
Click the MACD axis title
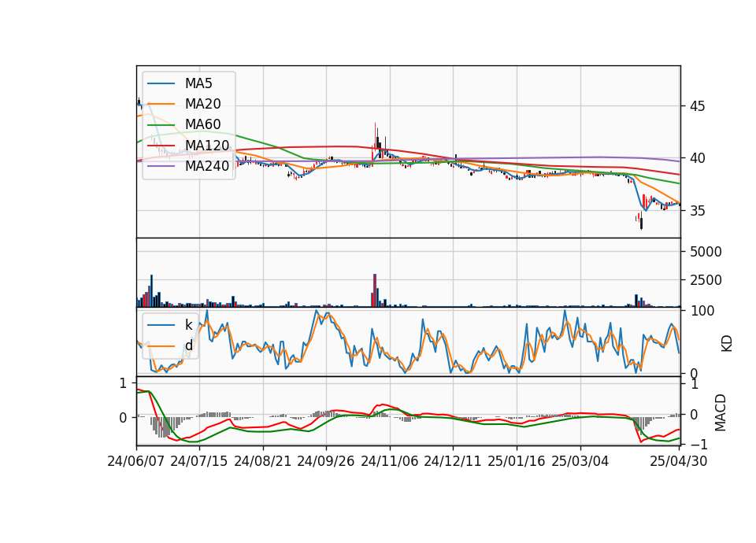pyautogui.click(x=721, y=412)
